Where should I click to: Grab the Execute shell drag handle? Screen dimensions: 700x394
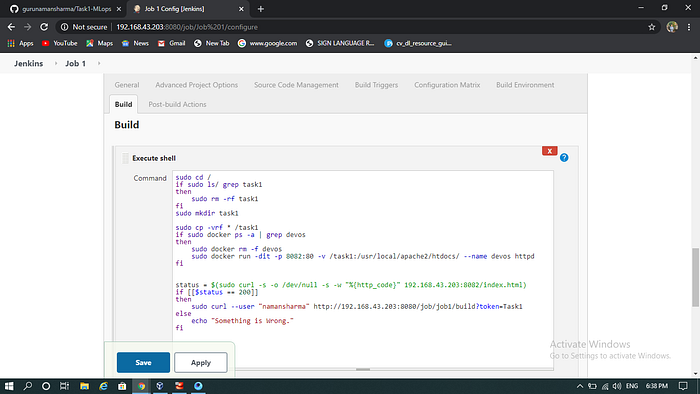pyautogui.click(x=125, y=158)
